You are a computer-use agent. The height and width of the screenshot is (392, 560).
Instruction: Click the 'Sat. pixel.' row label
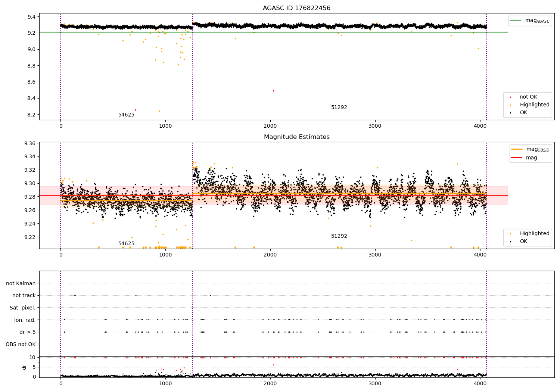coord(23,308)
